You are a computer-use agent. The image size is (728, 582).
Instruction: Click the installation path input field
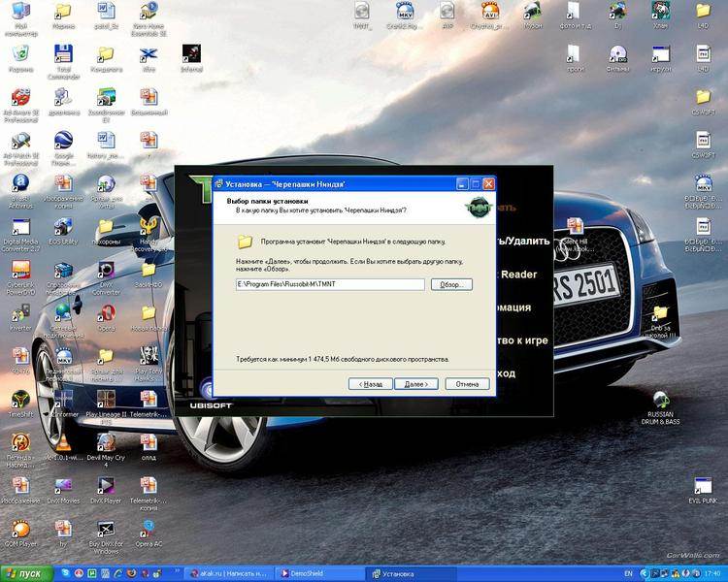330,284
